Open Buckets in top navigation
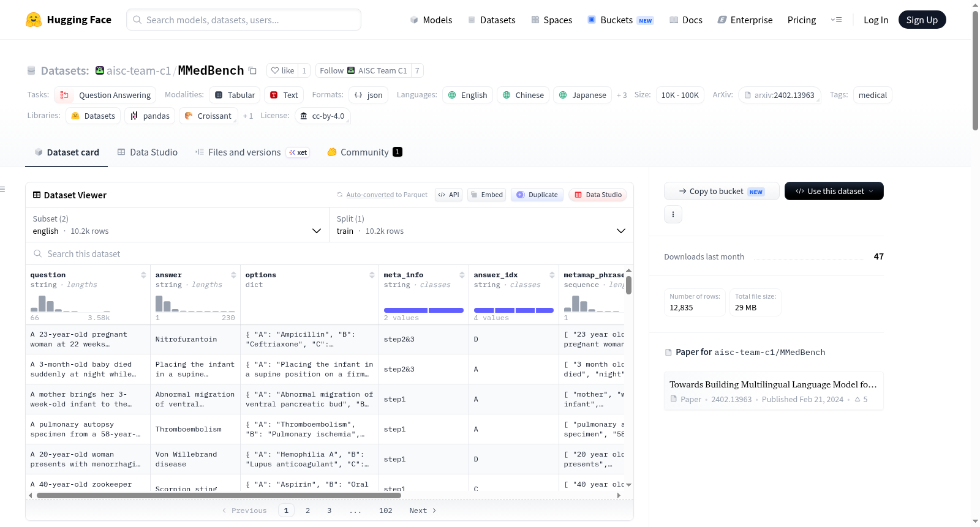 (620, 20)
